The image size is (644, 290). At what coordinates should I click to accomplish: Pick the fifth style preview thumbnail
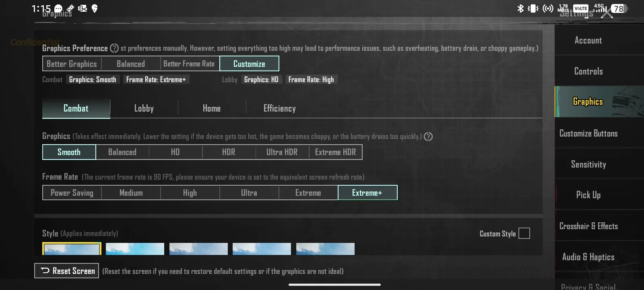pyautogui.click(x=325, y=249)
